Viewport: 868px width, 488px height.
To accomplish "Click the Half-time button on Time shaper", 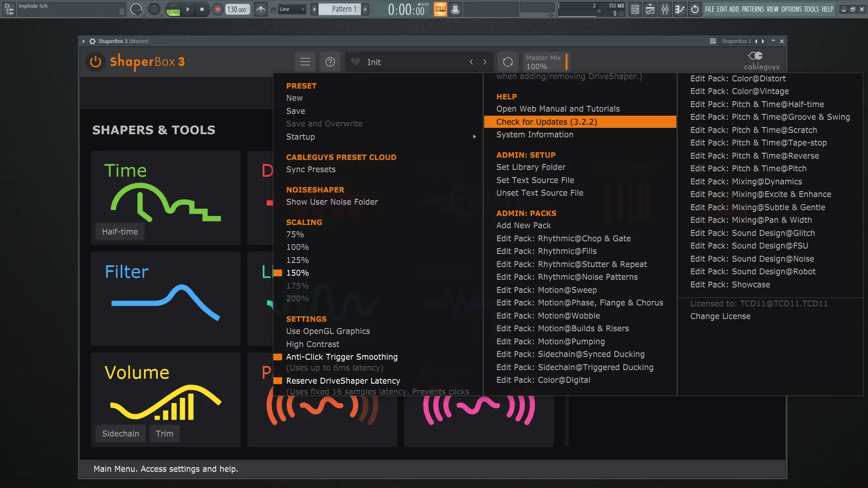I will point(120,232).
